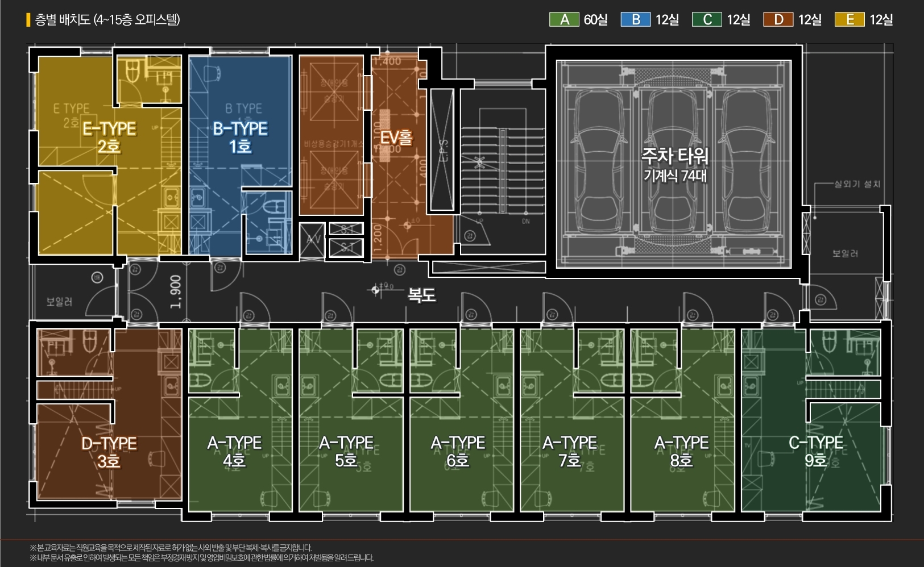
Task: Click the EV홀 elevator hall label
Action: pos(396,137)
